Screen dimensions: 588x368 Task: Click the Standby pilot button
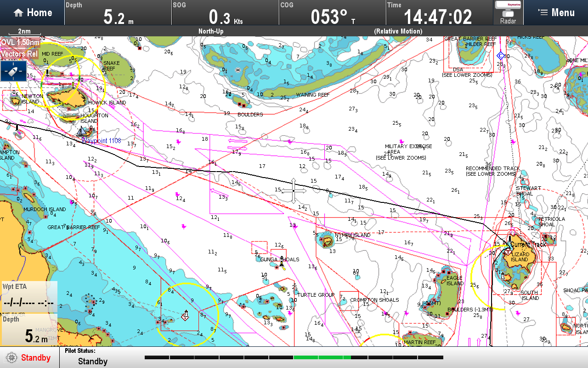pos(29,357)
